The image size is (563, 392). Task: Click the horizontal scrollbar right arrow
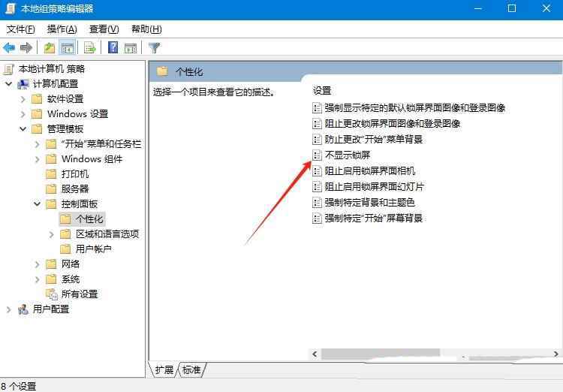(x=555, y=354)
